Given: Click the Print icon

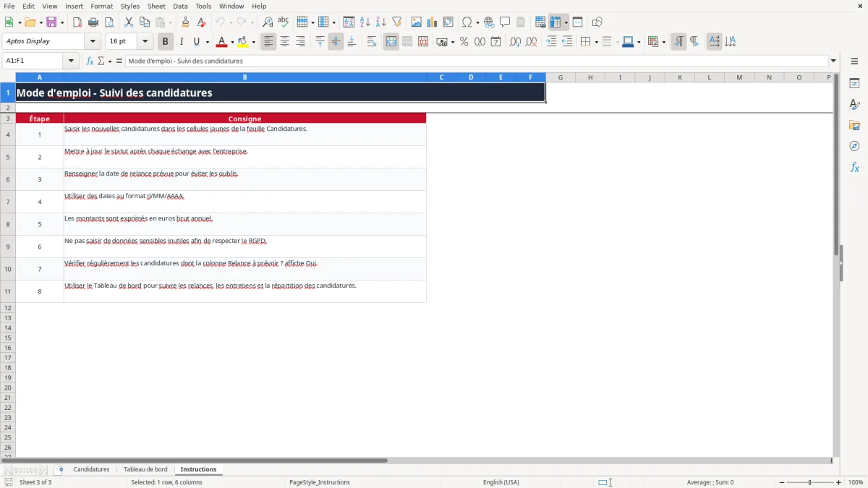Looking at the screenshot, I should (x=93, y=22).
